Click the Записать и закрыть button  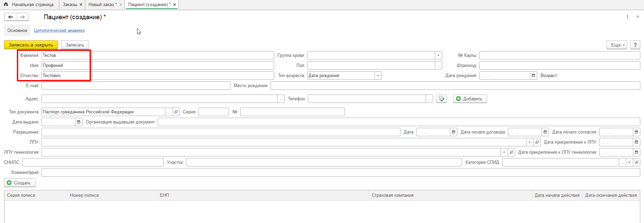coord(31,45)
